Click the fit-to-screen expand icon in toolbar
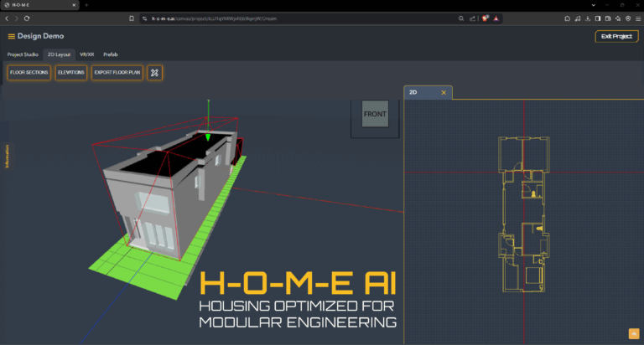This screenshot has height=345, width=644. (154, 73)
